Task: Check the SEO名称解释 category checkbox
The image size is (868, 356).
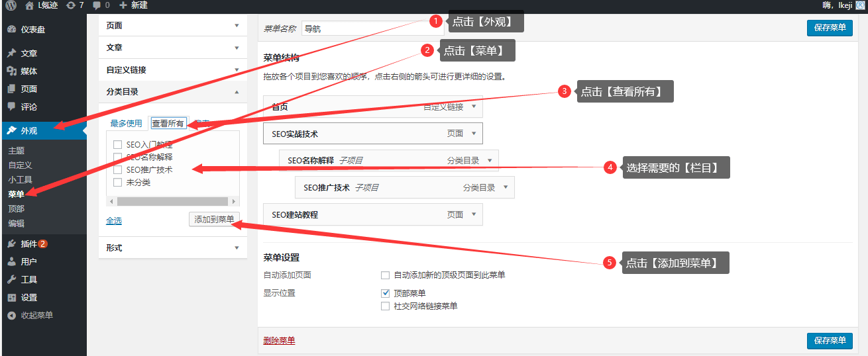Action: [x=117, y=157]
